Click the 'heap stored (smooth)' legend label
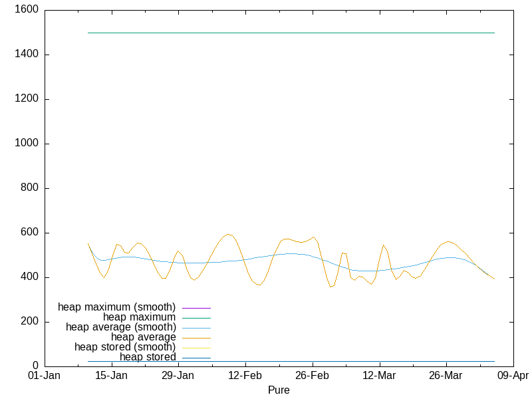 click(125, 347)
